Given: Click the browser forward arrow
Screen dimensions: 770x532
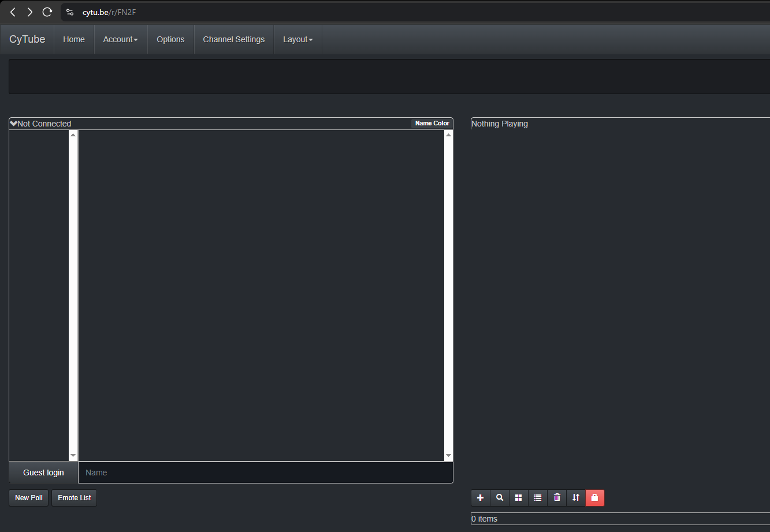Looking at the screenshot, I should 30,12.
